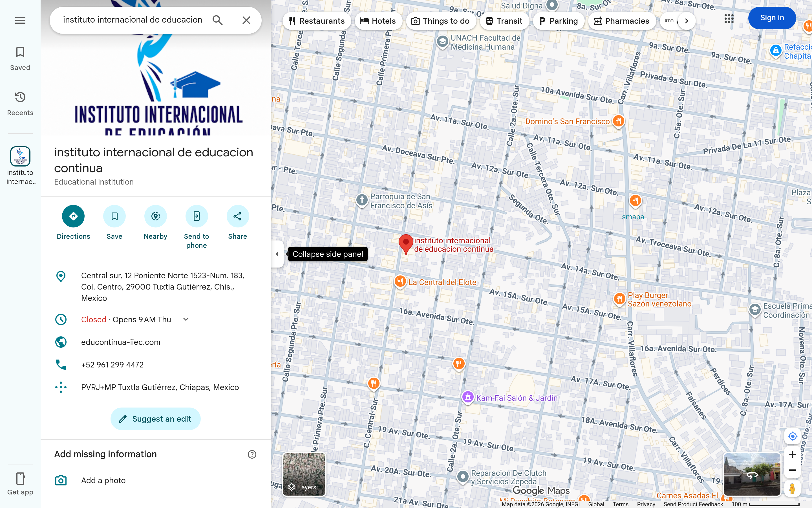The height and width of the screenshot is (508, 812).
Task: Share this location
Action: 238,222
